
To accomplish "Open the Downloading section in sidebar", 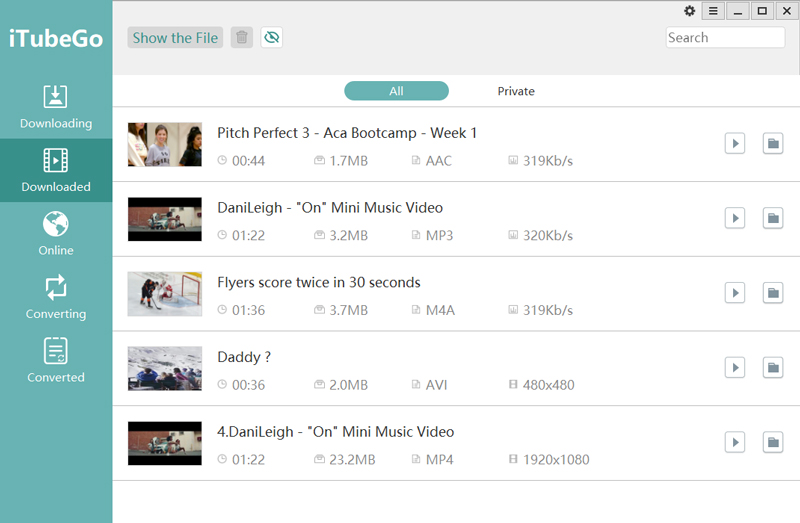I will coord(56,107).
